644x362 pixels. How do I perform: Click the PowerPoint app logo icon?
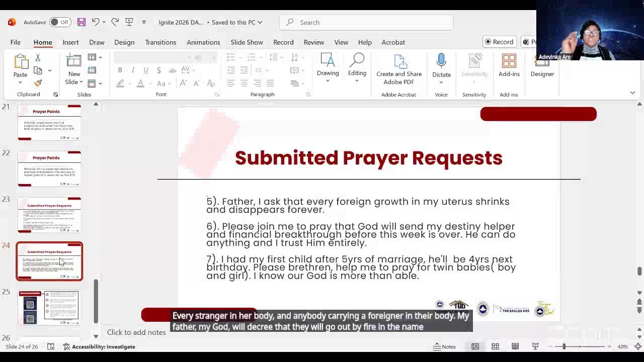pos(12,22)
